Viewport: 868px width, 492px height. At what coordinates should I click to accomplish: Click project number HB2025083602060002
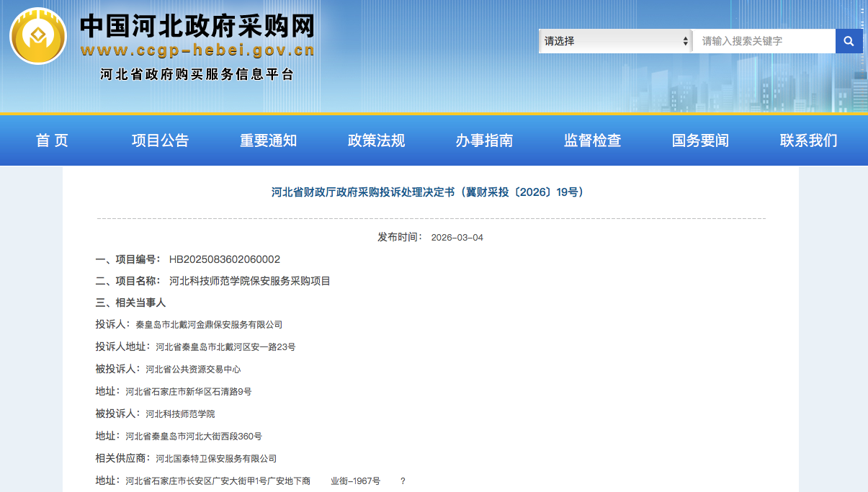224,259
